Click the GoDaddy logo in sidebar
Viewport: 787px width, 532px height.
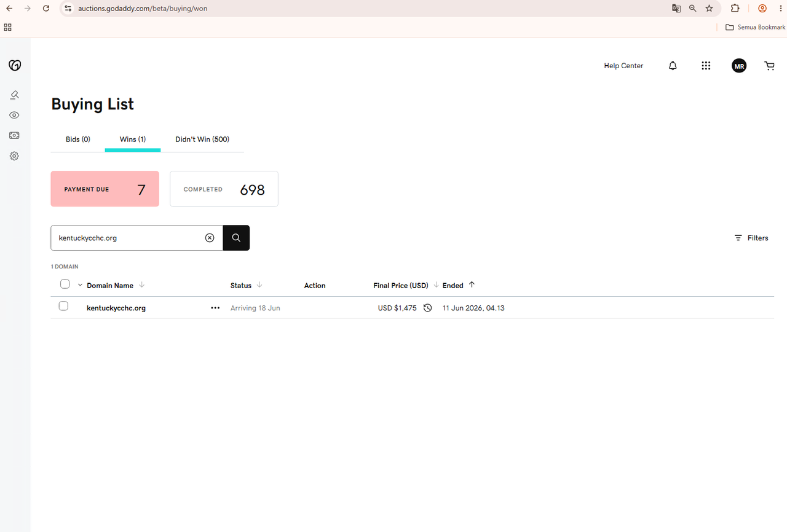point(15,66)
